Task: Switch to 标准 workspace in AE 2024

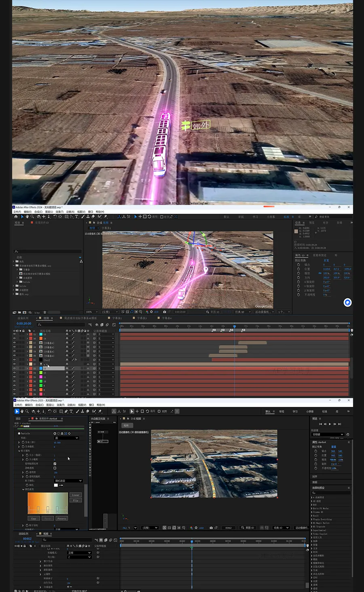Action: tap(286, 217)
